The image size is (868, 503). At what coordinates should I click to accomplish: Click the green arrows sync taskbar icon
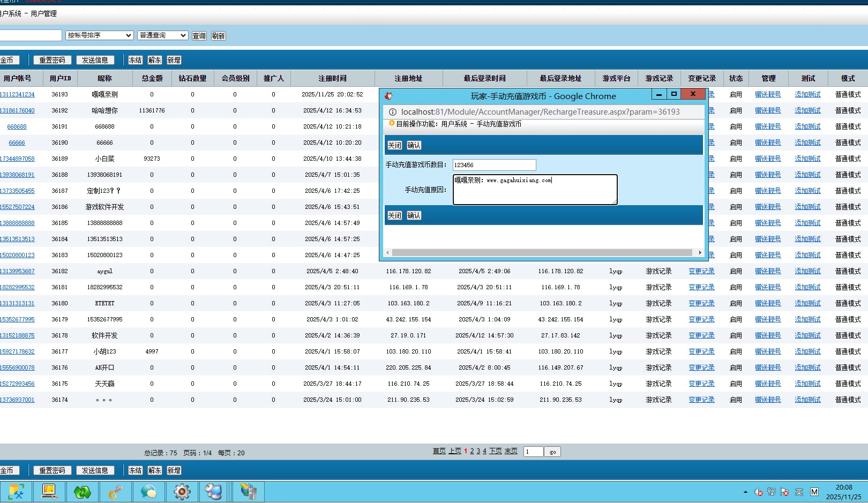click(82, 491)
